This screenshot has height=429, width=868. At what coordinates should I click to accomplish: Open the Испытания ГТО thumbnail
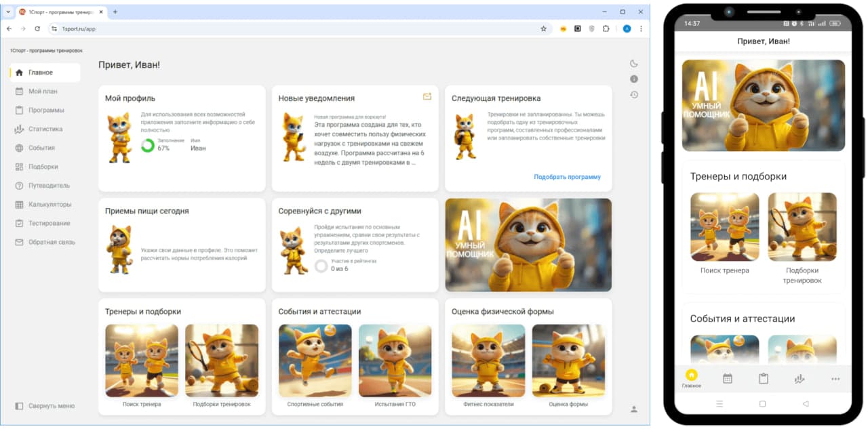pyautogui.click(x=395, y=361)
